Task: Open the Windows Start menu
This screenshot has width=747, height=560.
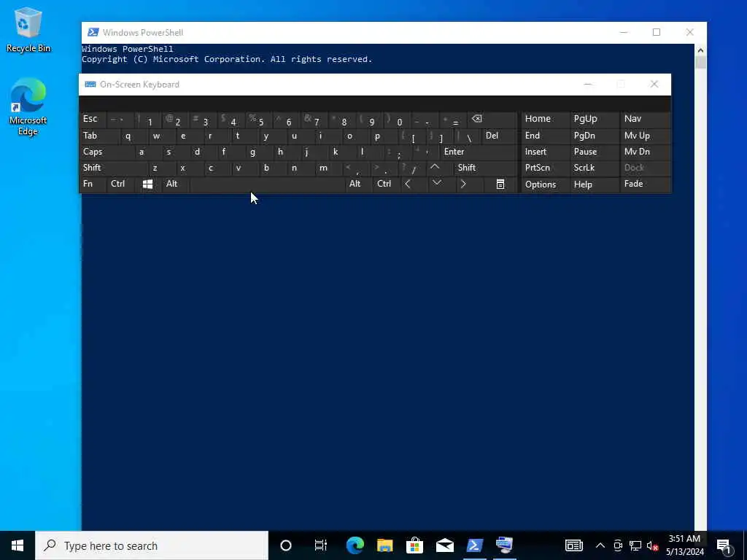Action: (18, 545)
